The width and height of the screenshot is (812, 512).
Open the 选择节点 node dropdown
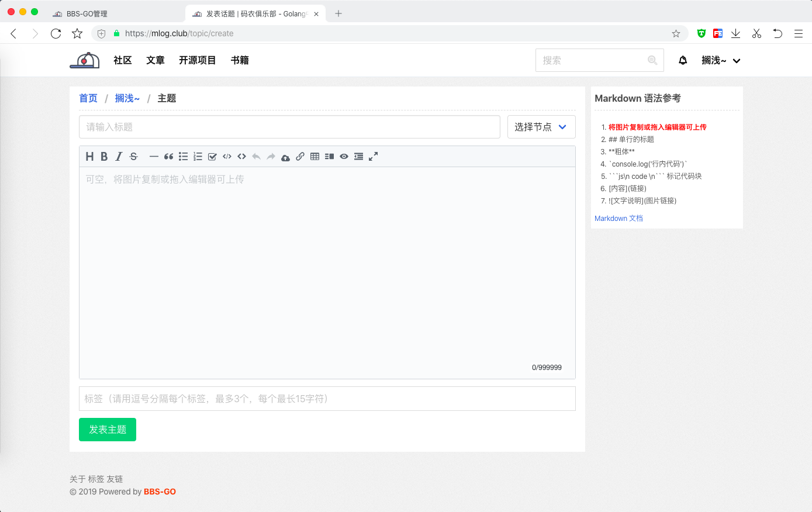[541, 127]
